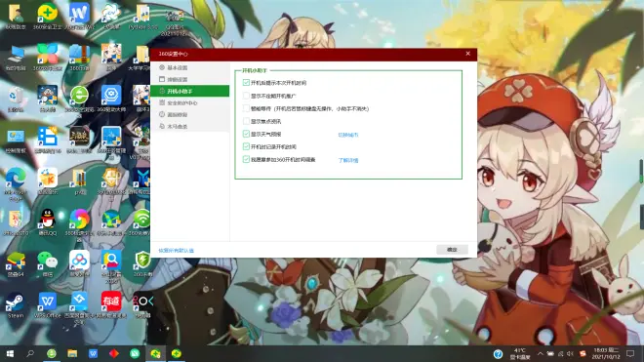The width and height of the screenshot is (644, 362).
Task: Launch Steam from the desktop
Action: [16, 304]
